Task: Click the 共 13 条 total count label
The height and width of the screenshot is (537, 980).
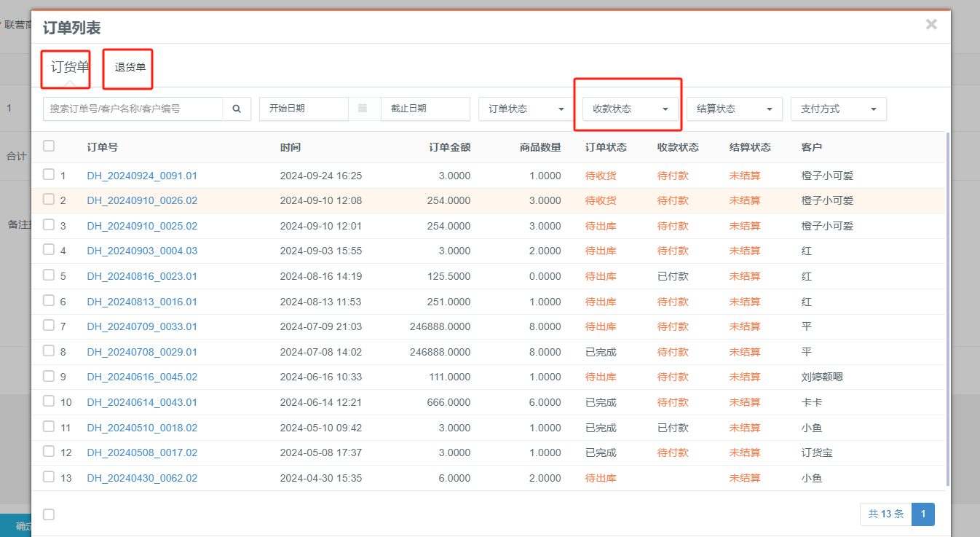Action: point(886,514)
